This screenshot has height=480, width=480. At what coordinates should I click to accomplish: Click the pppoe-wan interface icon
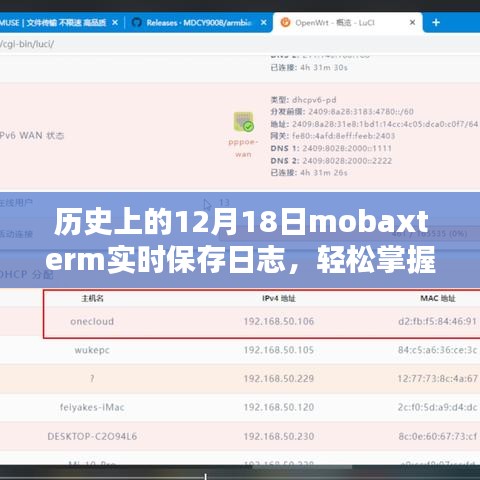click(244, 122)
